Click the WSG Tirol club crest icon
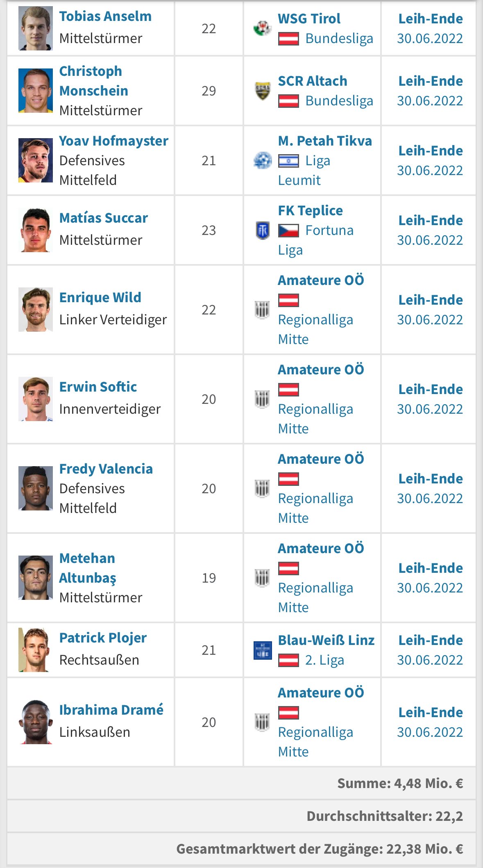483x868 pixels. pos(262,28)
